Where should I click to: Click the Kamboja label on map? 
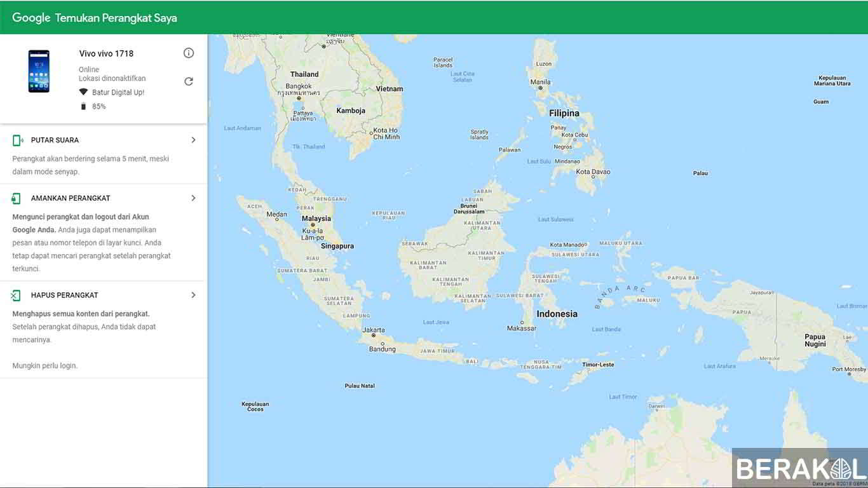[x=351, y=111]
